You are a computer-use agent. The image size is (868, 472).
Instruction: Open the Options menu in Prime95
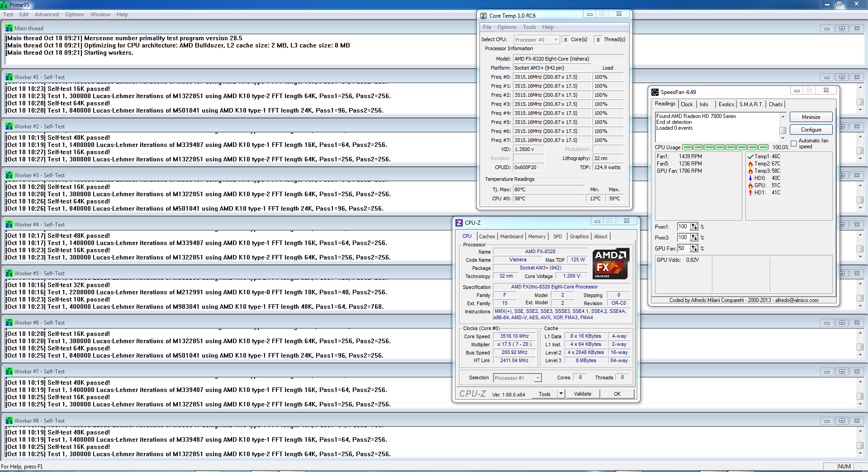(75, 14)
